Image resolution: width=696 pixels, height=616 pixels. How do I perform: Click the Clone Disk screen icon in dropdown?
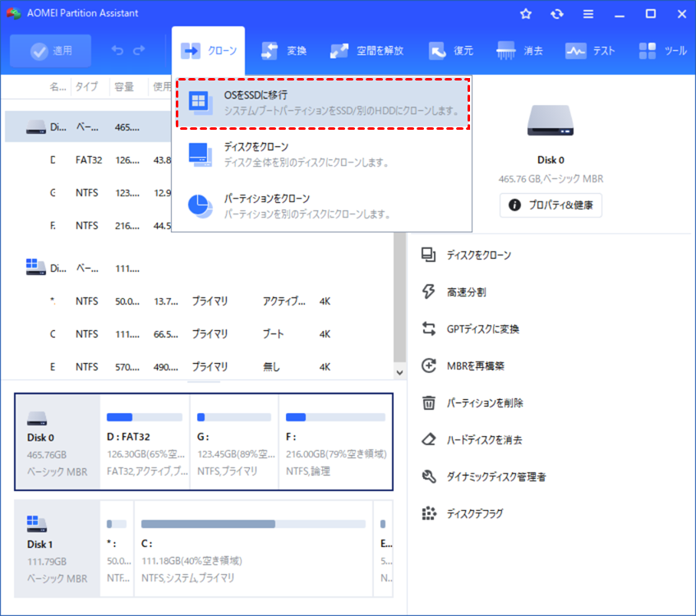200,154
